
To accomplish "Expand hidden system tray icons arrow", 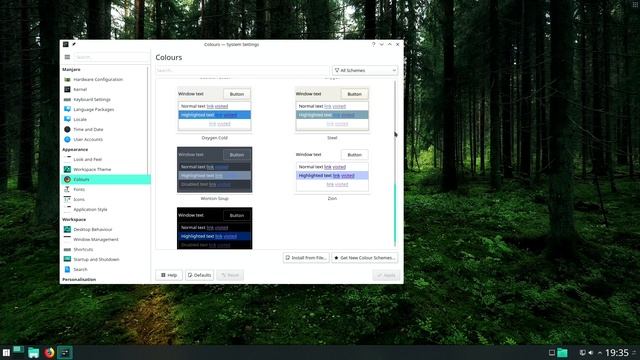I will (x=600, y=353).
